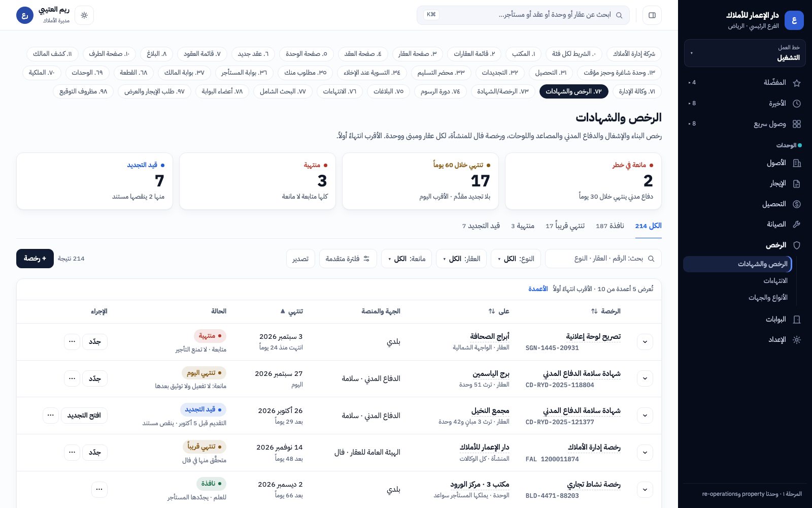Open more actions for رخصة نشاط تجاري row

(x=99, y=489)
